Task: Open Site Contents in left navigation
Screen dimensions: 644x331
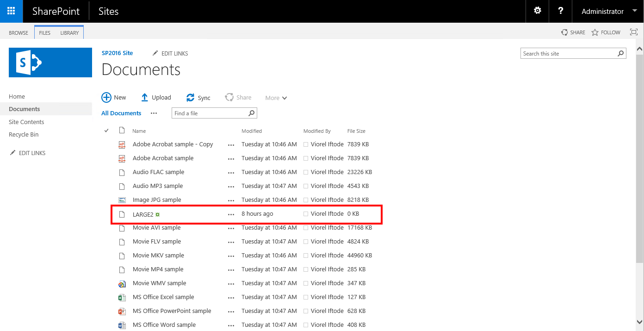Action: [26, 122]
